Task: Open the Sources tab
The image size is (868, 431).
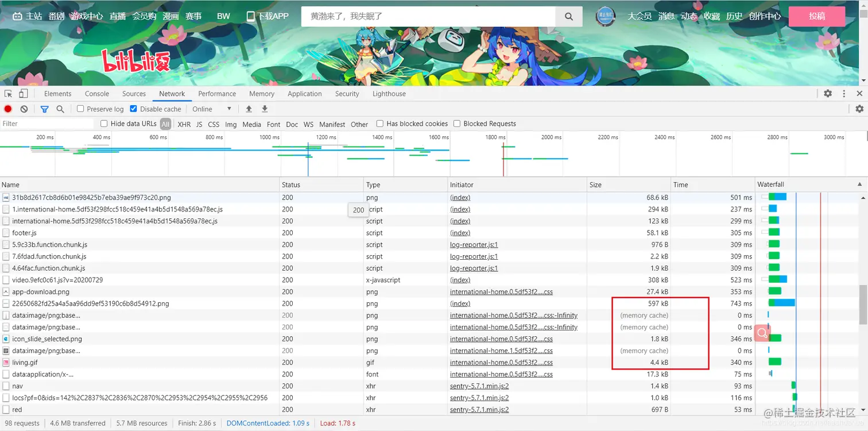Action: coord(134,94)
